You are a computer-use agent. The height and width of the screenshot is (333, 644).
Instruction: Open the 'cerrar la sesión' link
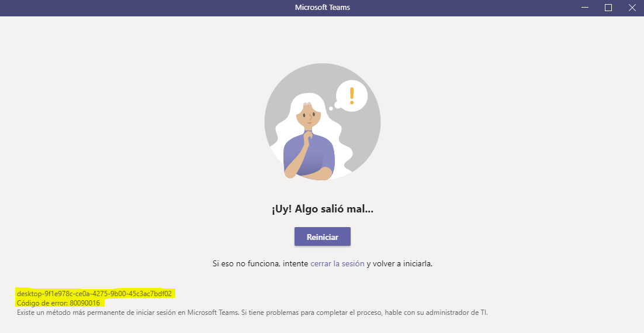[x=337, y=263]
